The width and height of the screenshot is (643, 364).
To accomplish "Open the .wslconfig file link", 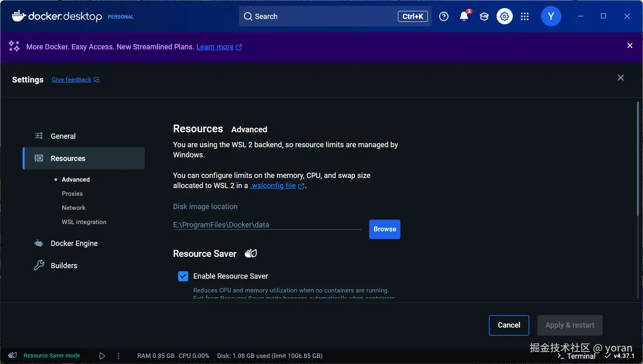I will [x=277, y=186].
